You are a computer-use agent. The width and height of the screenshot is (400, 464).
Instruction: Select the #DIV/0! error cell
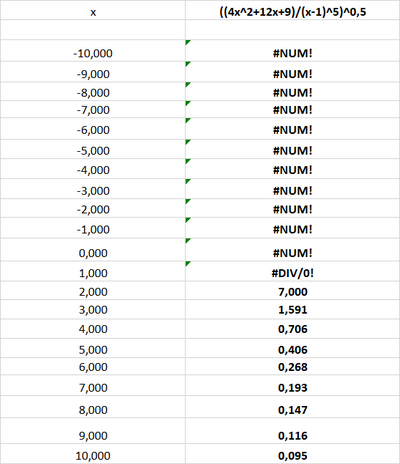tap(293, 271)
